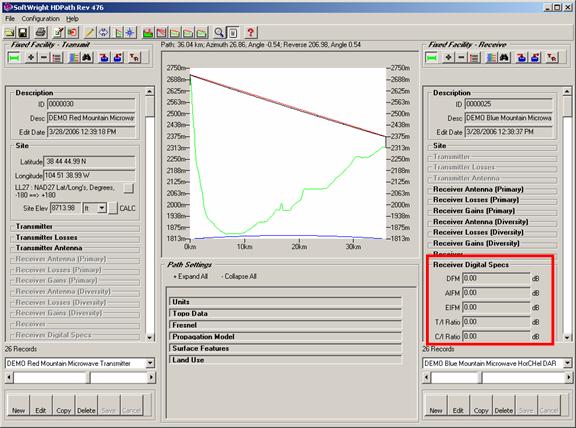
Task: Click the binoculars icon in Transmit panel
Action: (x=87, y=58)
